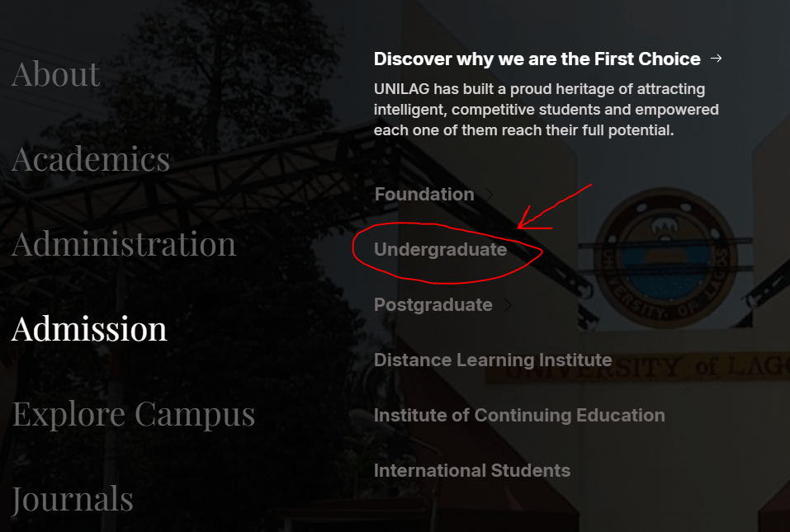Open the Undergraduate admission link

coord(440,250)
